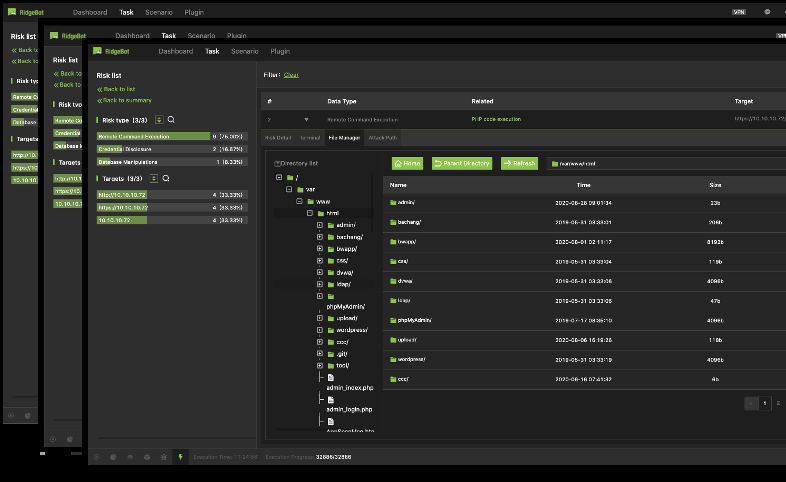Image resolution: width=786 pixels, height=482 pixels.
Task: Select the Database Manipulations risk bar
Action: point(170,162)
